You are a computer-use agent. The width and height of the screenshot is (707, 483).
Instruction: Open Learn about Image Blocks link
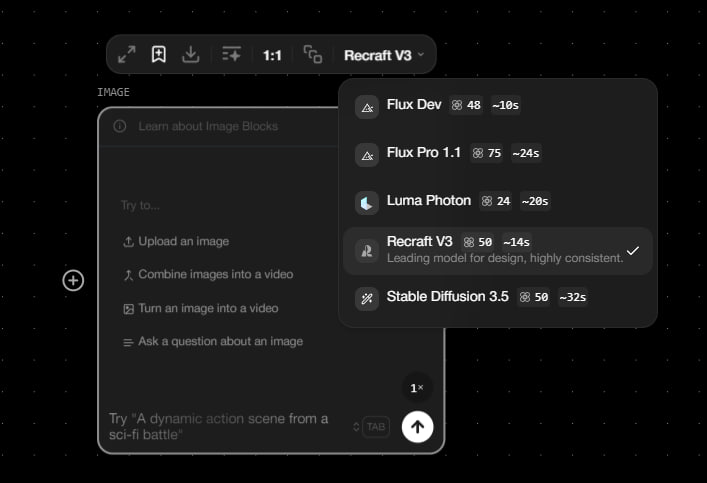point(208,126)
